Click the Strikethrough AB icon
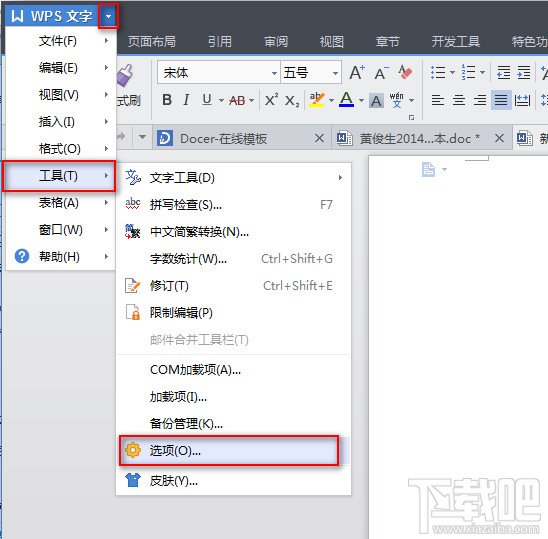Viewport: 548px width, 539px height. 237,101
